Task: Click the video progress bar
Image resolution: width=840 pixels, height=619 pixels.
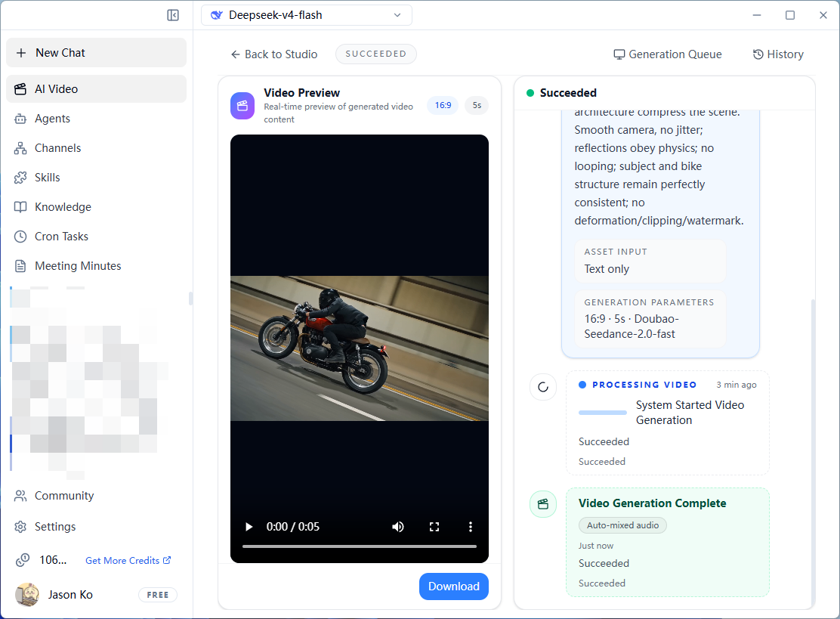Action: point(360,546)
